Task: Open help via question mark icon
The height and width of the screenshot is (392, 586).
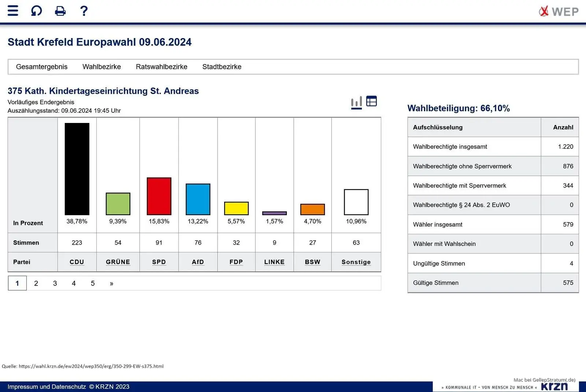Action: tap(84, 11)
